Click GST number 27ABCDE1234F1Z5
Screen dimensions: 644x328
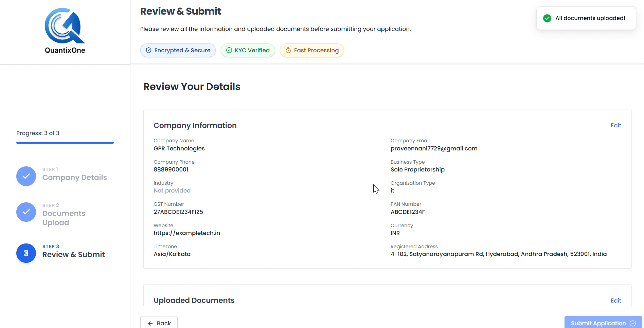pos(178,212)
